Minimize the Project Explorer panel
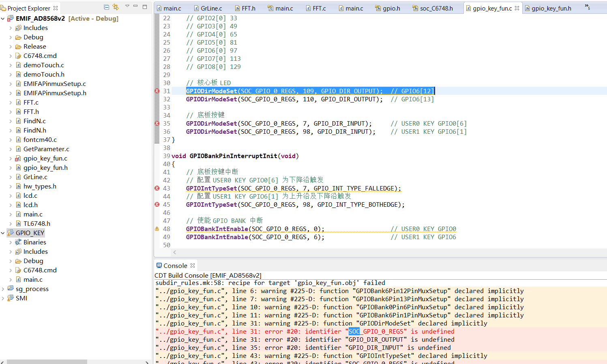This screenshot has height=364, width=607. pyautogui.click(x=136, y=7)
